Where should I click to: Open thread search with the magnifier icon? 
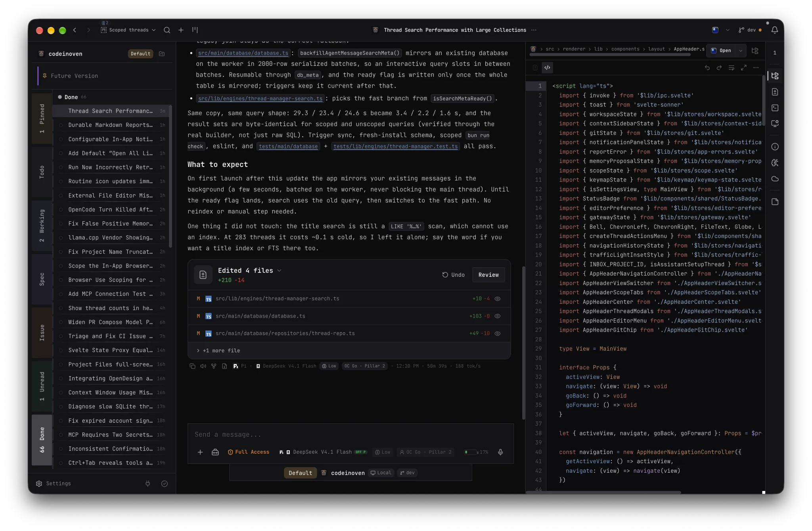tap(167, 30)
